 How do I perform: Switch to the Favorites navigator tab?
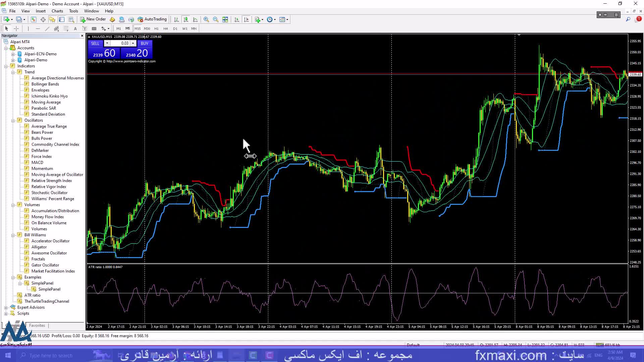coord(37,325)
